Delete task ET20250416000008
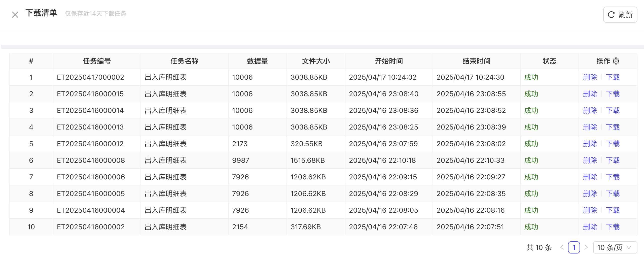Viewport: 644px width, 256px height. pos(590,160)
